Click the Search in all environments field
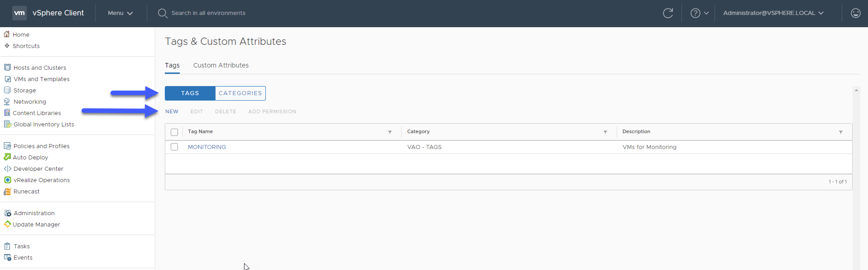 208,13
